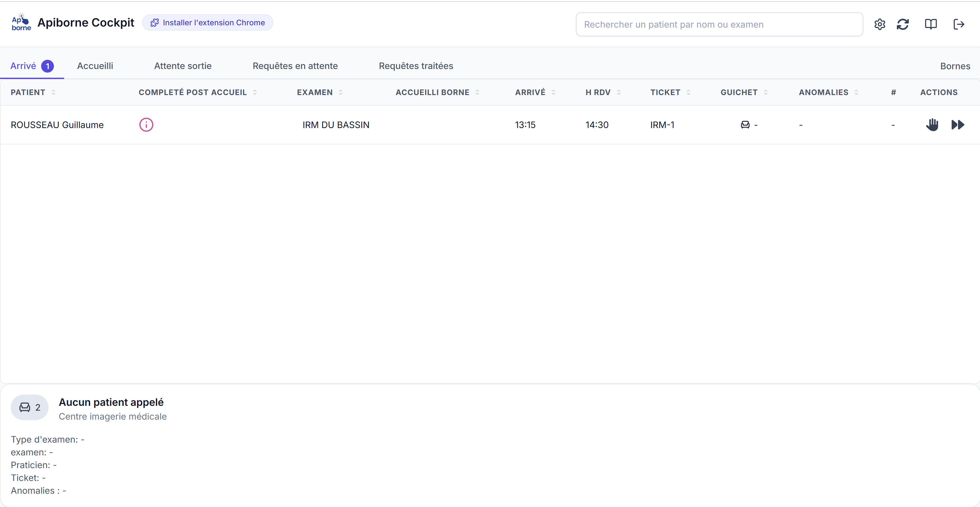Sort by the Arrivé column
Image resolution: width=980 pixels, height=507 pixels.
tap(535, 93)
